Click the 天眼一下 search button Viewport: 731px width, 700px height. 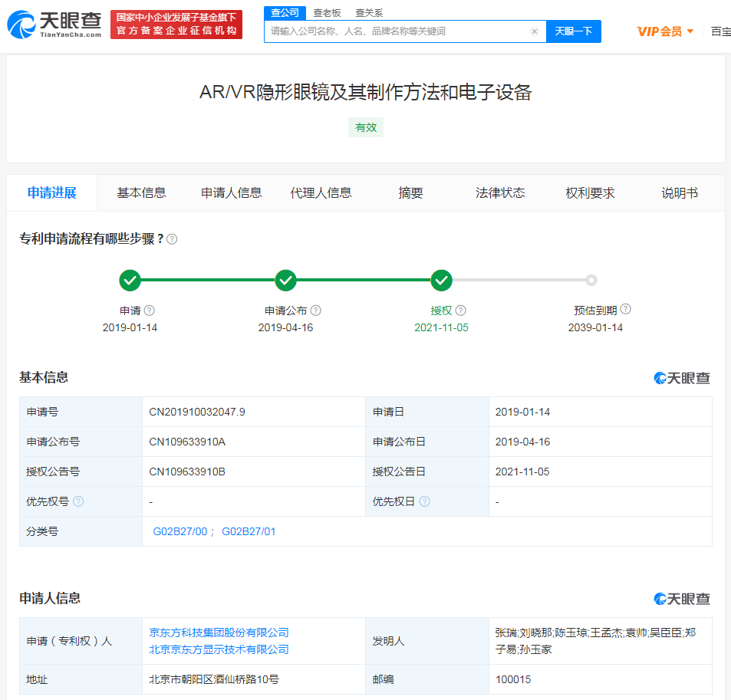click(x=574, y=31)
